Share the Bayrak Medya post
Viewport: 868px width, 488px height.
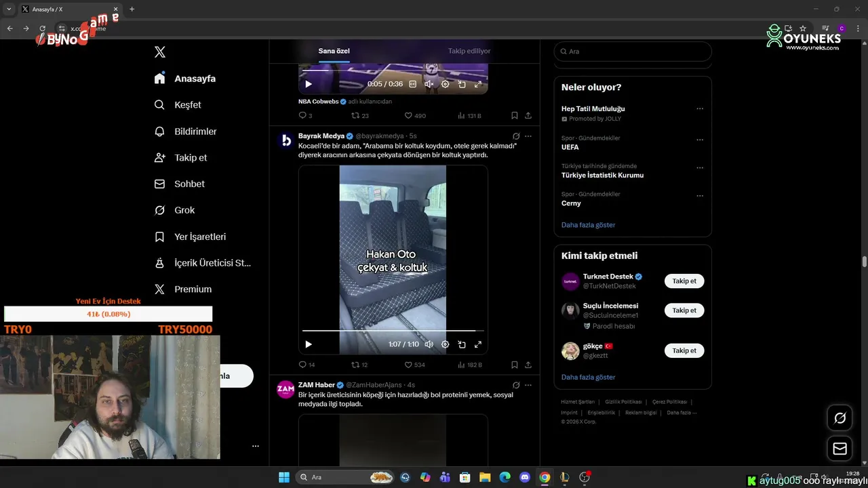528,365
